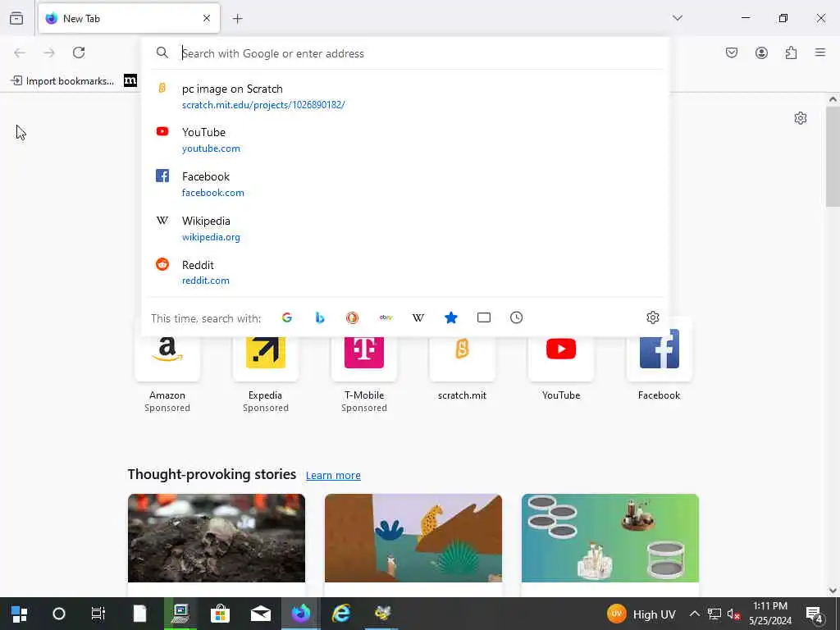Screen dimensions: 840x630
Task: Open the Mail app from taskbar
Action: (261, 614)
